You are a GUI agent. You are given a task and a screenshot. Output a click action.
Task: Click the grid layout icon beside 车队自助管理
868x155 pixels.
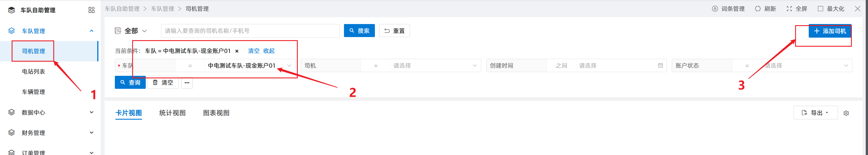coord(91,10)
